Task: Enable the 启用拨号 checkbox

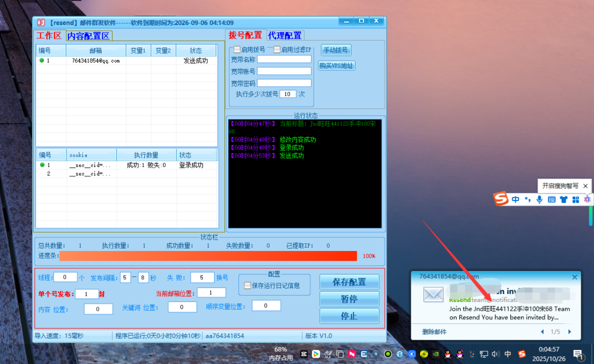Action: [x=237, y=50]
